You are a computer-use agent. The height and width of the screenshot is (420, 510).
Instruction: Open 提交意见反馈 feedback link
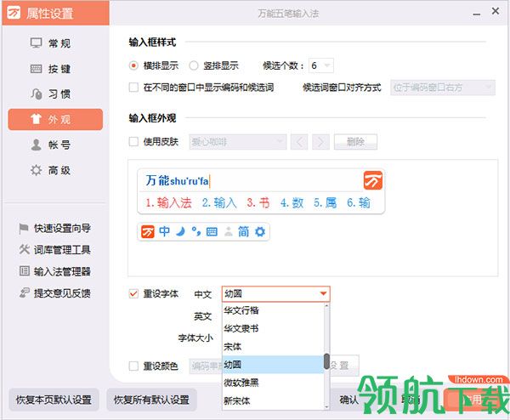tap(55, 293)
